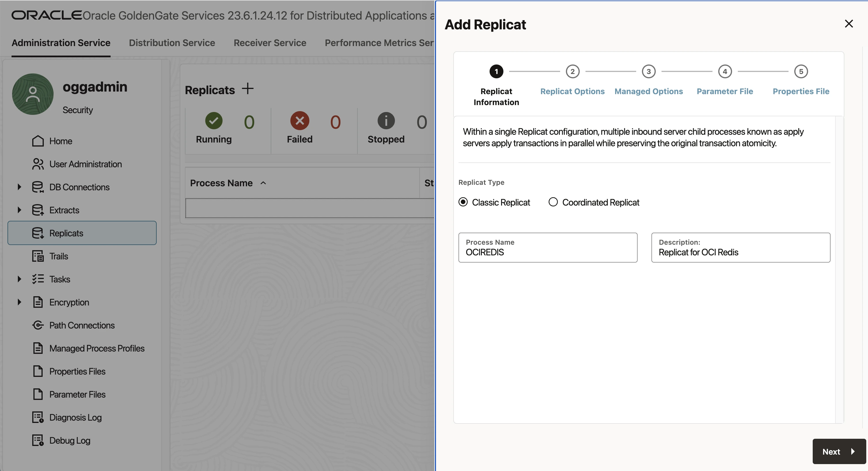Click the Failed status indicator
868x471 pixels.
click(x=300, y=121)
